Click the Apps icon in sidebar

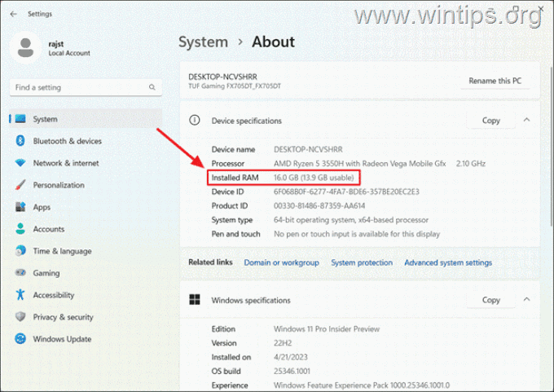(20, 207)
